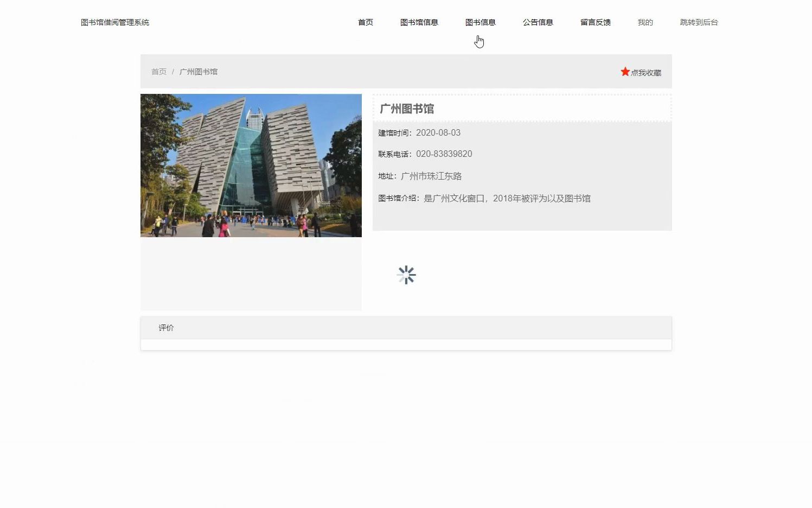Click the Guangzhou Library building photo
This screenshot has width=812, height=508.
click(x=251, y=165)
